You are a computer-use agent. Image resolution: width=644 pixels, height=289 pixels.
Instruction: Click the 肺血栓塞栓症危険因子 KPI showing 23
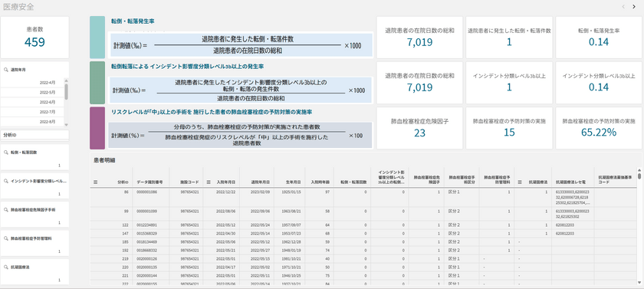pyautogui.click(x=419, y=128)
